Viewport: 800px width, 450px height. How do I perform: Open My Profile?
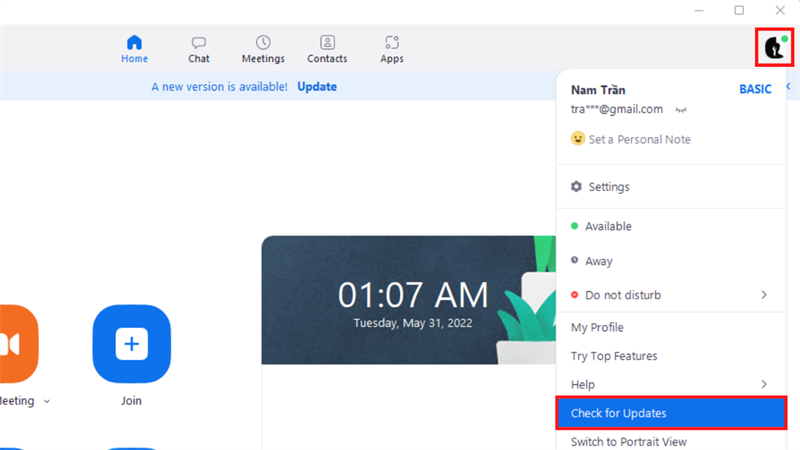(x=671, y=328)
